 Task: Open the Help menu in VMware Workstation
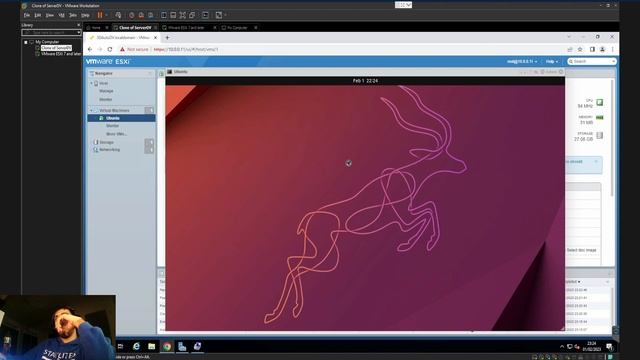coord(85,15)
